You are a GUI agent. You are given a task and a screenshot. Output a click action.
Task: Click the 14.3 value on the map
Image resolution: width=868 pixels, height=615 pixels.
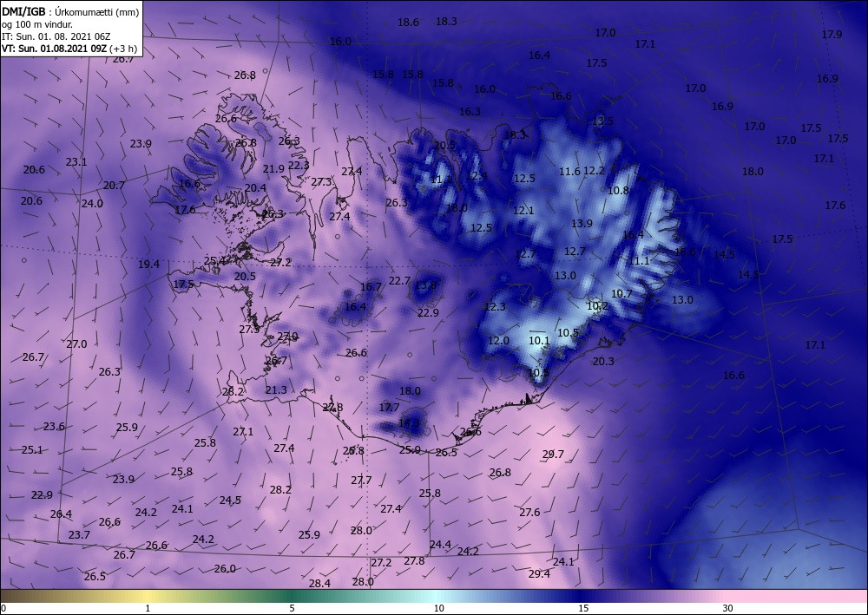pyautogui.click(x=409, y=423)
